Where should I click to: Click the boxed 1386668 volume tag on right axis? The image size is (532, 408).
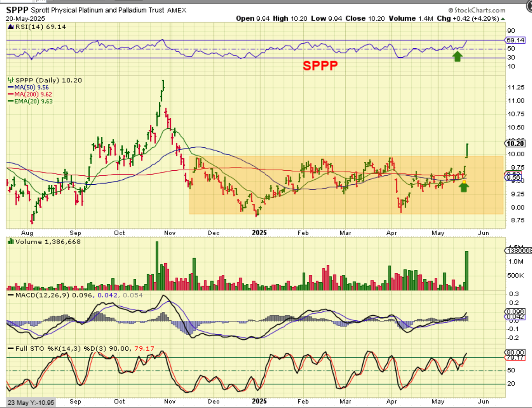pos(518,251)
